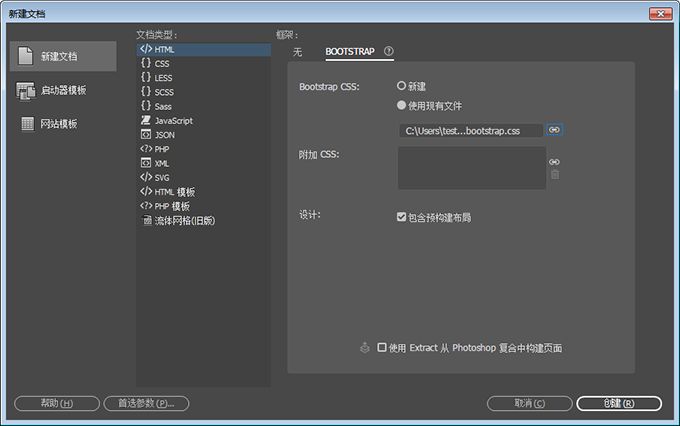680x426 pixels.
Task: Enable the 使用 Extract 从 Photoshop checkbox
Action: pos(382,347)
